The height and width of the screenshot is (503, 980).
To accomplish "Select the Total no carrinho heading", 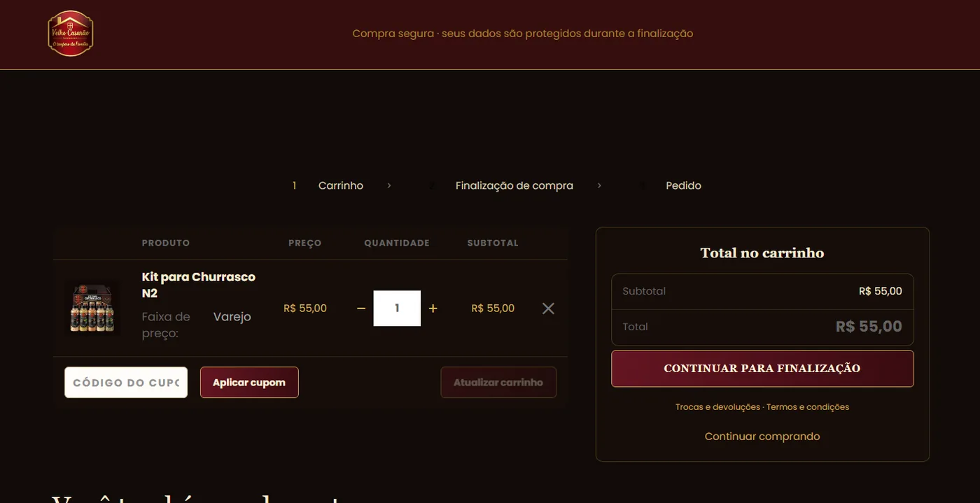I will (x=762, y=253).
